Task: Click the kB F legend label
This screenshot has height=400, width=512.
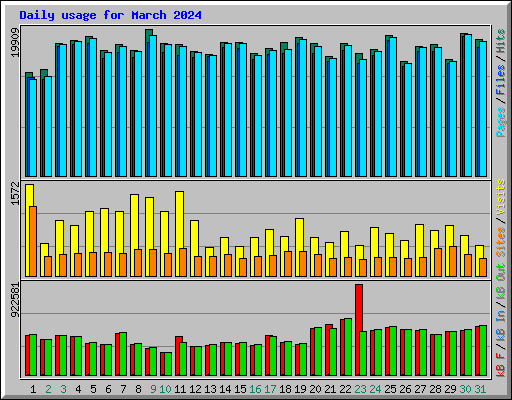Action: click(501, 365)
